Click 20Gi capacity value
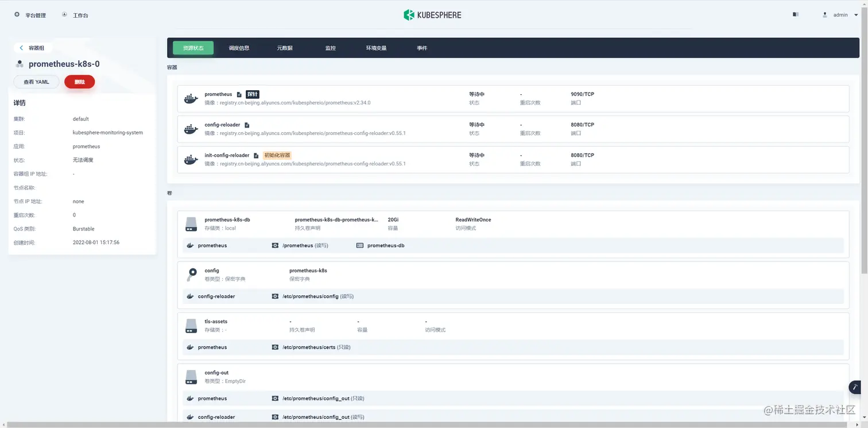Image resolution: width=868 pixels, height=428 pixels. coord(393,219)
